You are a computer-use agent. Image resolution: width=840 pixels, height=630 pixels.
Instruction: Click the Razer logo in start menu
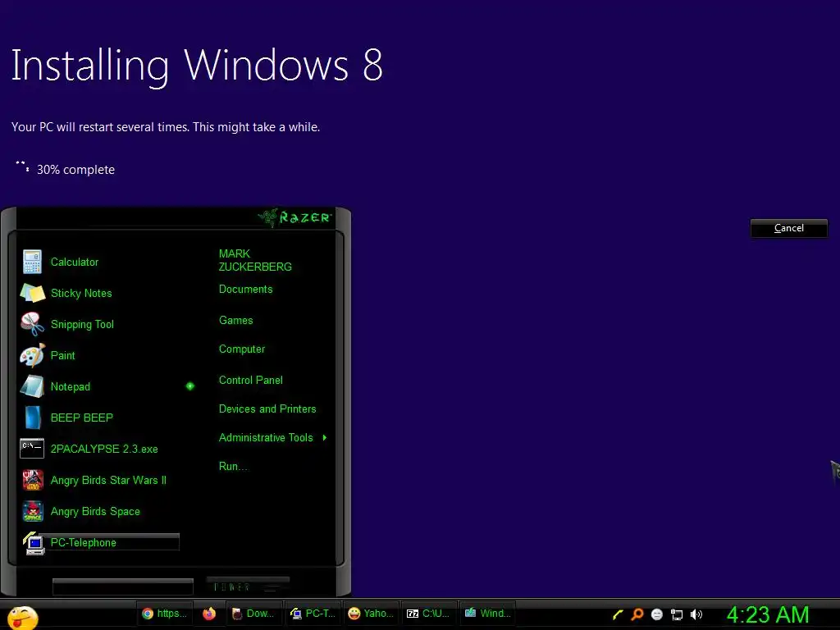pos(294,217)
